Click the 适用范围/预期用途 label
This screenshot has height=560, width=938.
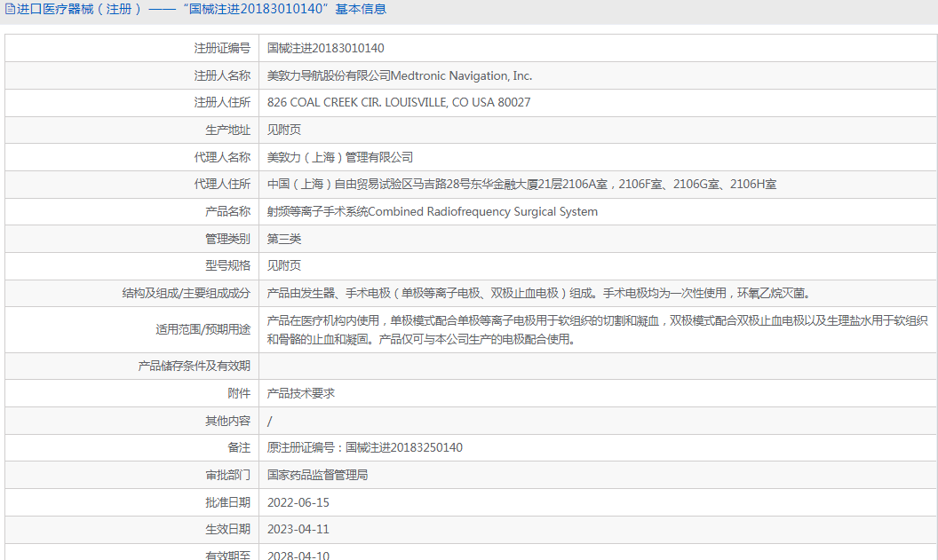203,330
